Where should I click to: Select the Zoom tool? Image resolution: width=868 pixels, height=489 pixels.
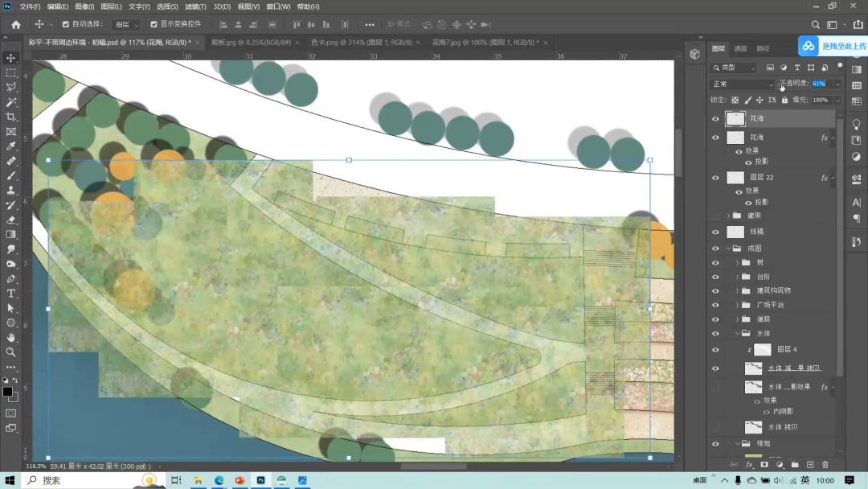tap(10, 352)
